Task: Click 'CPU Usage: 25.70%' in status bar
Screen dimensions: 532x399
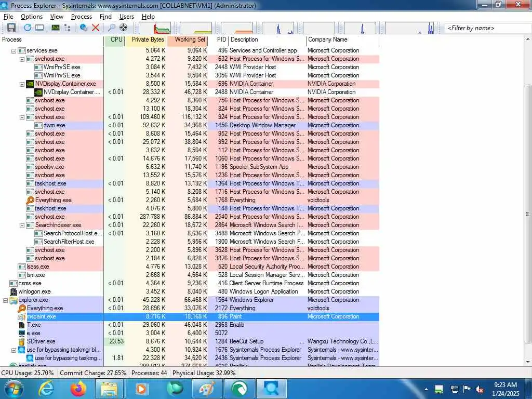Action: [28, 373]
